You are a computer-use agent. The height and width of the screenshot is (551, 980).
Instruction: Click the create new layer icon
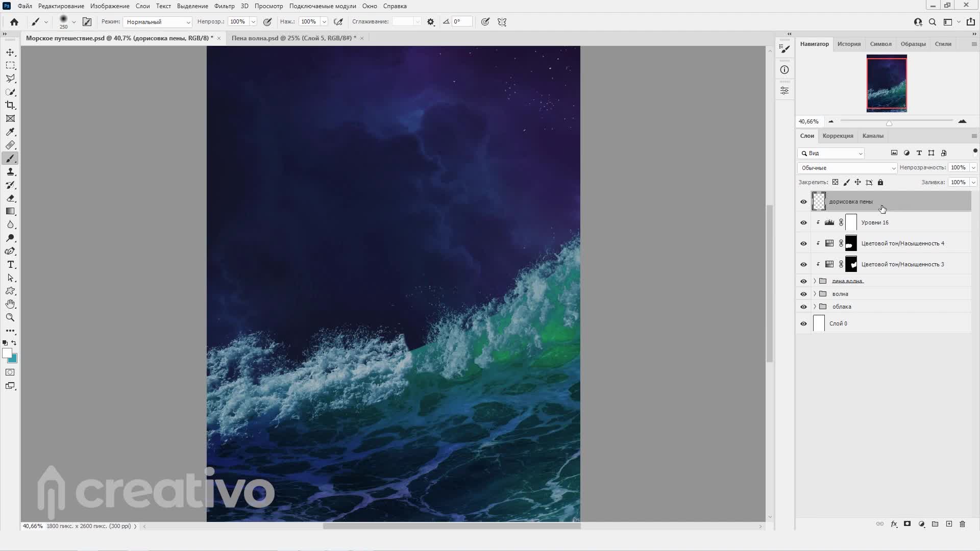(x=949, y=524)
